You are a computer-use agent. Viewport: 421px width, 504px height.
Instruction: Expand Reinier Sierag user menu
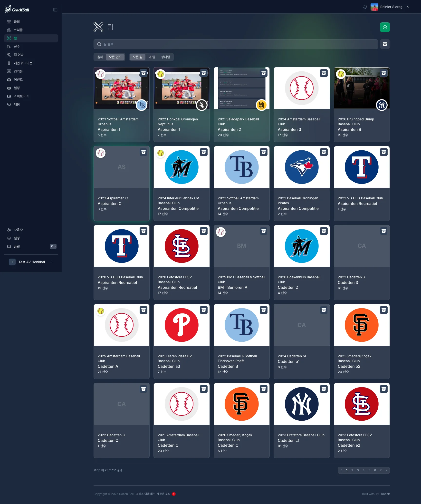tap(390, 7)
